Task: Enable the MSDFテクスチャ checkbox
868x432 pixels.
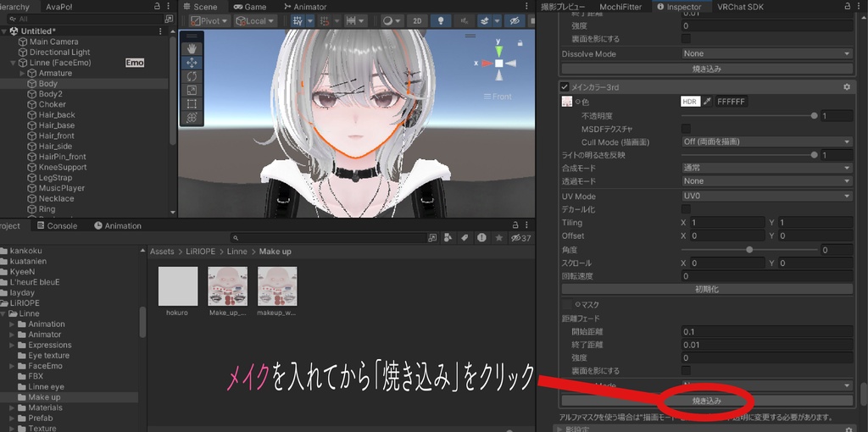Action: (x=686, y=129)
